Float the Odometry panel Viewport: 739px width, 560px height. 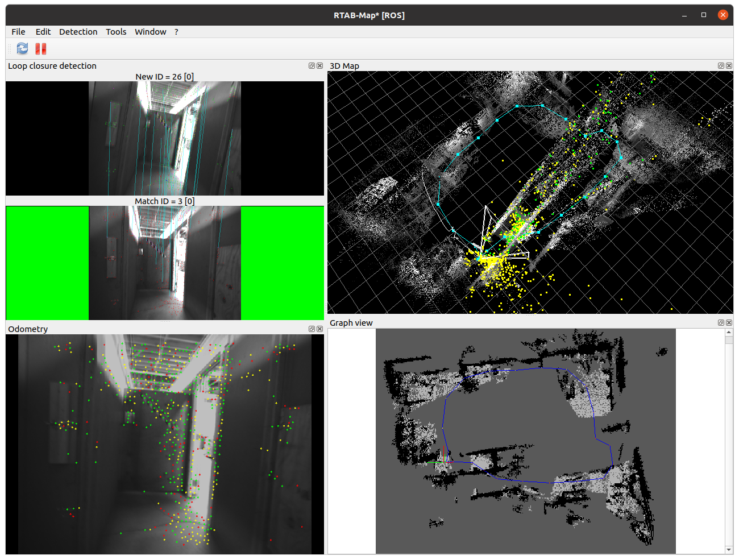[x=312, y=329]
